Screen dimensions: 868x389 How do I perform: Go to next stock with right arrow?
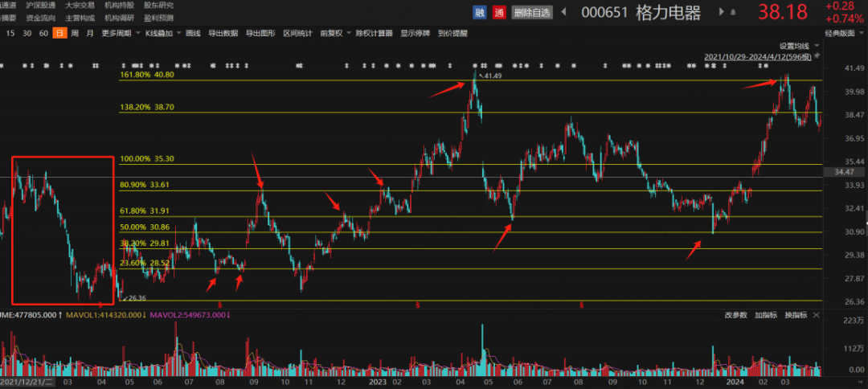click(720, 12)
